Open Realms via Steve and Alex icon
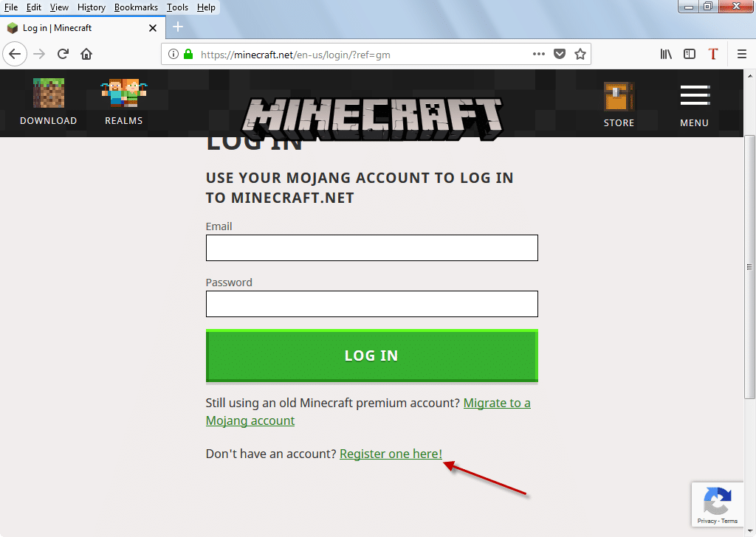Screen dimensions: 756x537 click(x=124, y=93)
